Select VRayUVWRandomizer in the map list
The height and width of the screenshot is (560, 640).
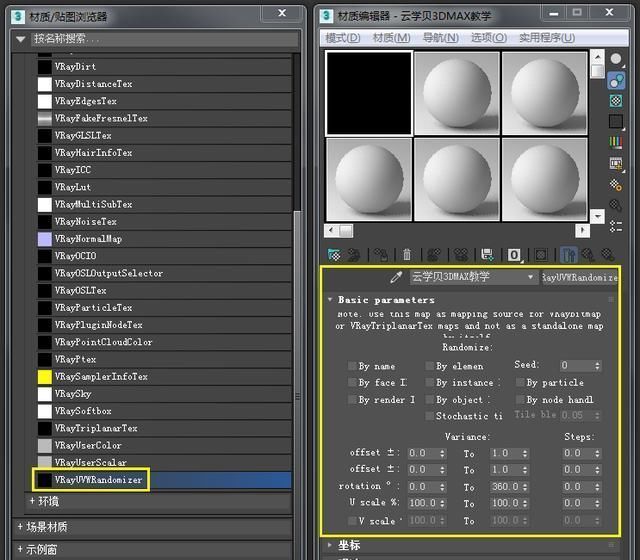(164, 480)
